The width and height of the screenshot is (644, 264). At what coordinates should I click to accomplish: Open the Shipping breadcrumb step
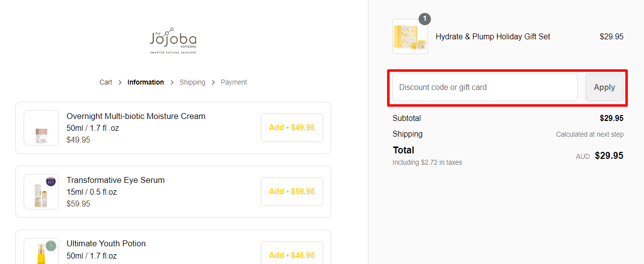pos(192,82)
